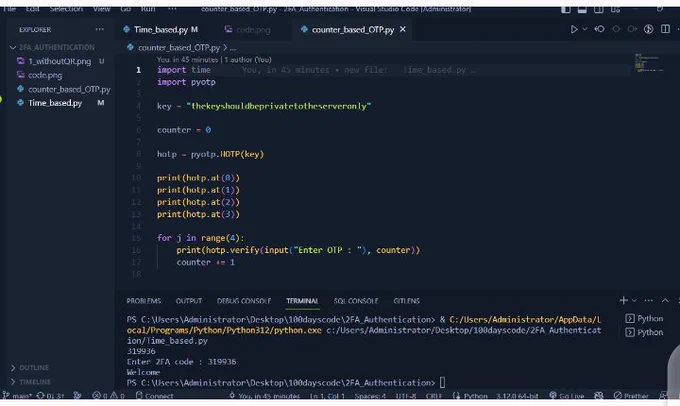
Task: Toggle secondary sidebar layout icon
Action: click(x=599, y=9)
